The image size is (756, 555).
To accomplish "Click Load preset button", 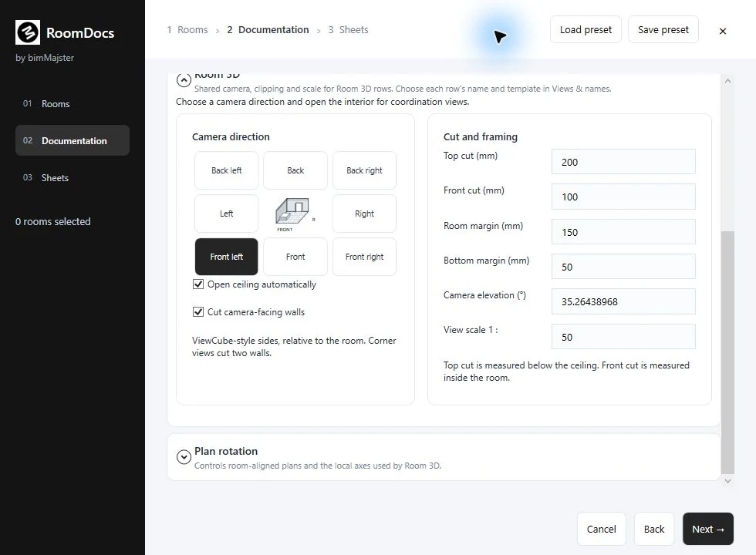I will 586,30.
